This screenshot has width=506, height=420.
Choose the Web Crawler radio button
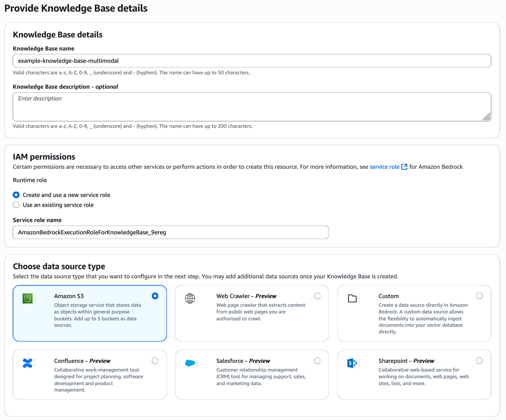pyautogui.click(x=317, y=296)
